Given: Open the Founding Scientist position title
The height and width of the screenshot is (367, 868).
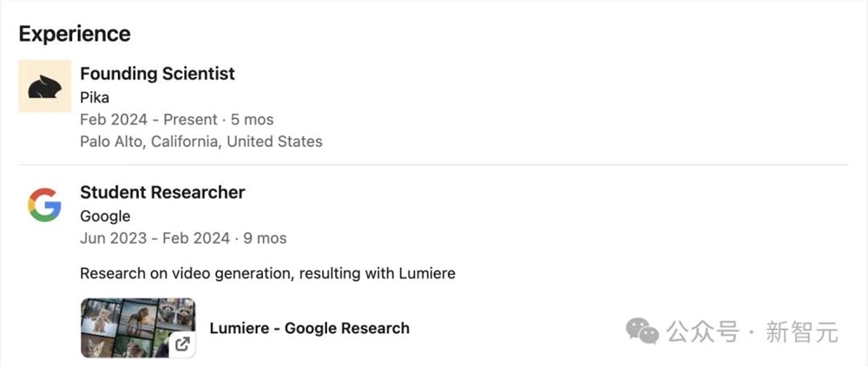Looking at the screenshot, I should pyautogui.click(x=157, y=74).
